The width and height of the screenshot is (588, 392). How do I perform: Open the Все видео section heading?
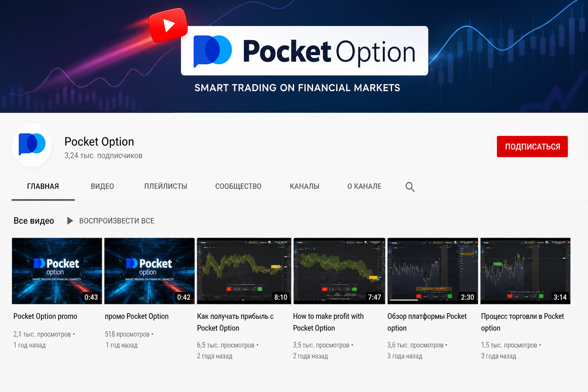34,221
